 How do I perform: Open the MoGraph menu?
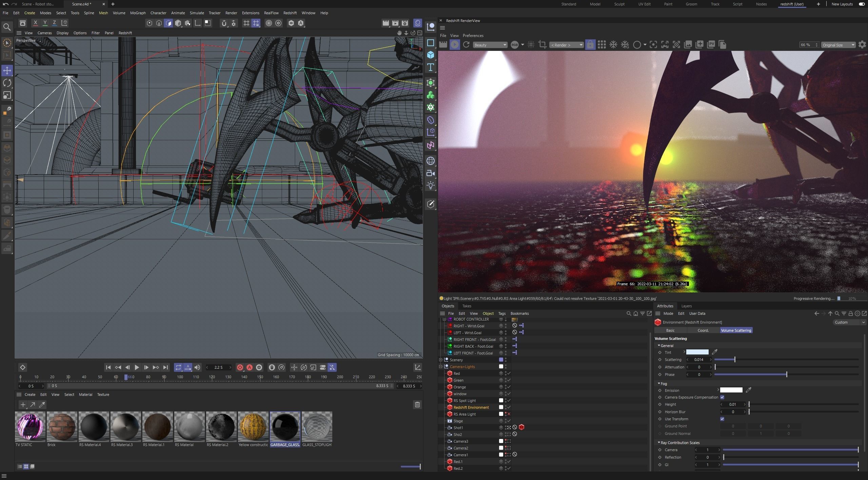pos(138,13)
